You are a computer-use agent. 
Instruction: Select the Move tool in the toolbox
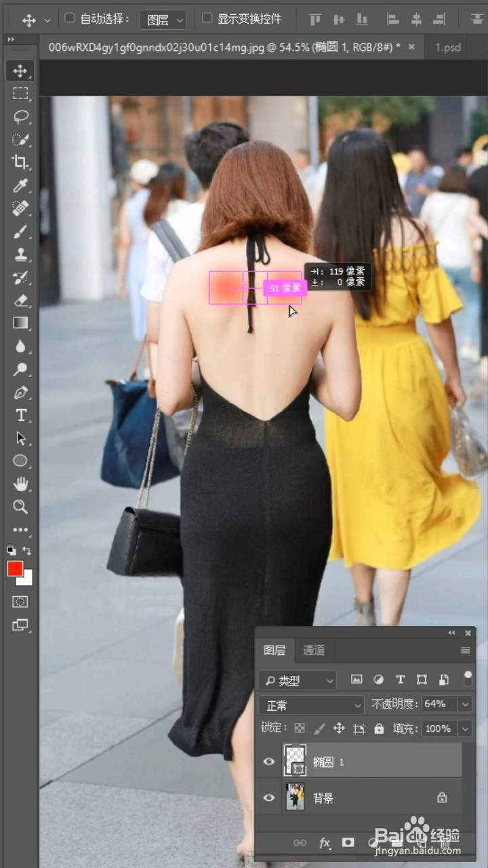tap(20, 71)
